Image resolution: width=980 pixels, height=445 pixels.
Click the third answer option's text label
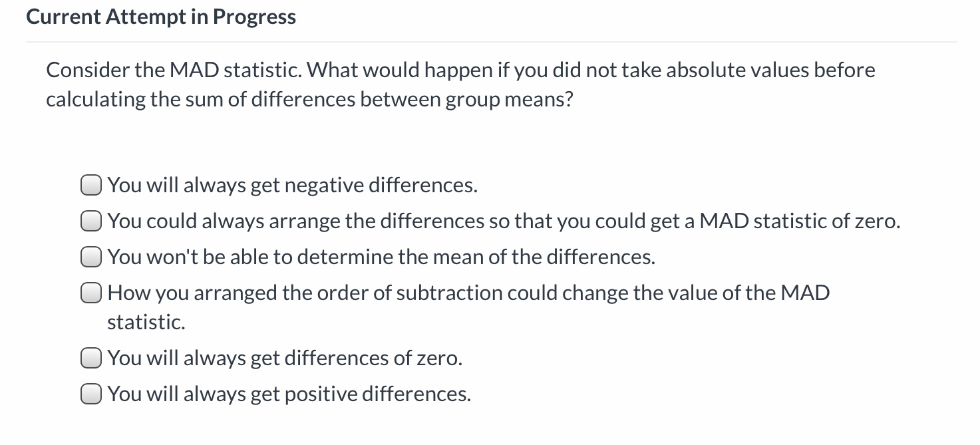[381, 256]
